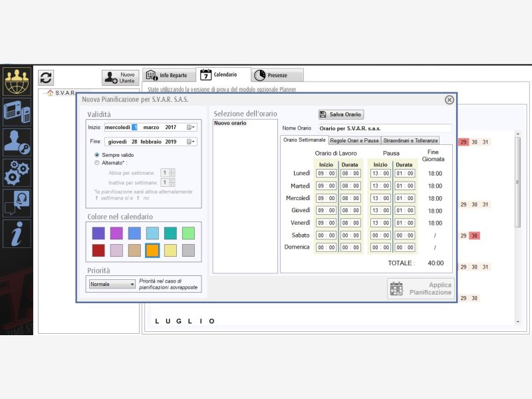Click the Nuovo Utente button

[x=121, y=78]
